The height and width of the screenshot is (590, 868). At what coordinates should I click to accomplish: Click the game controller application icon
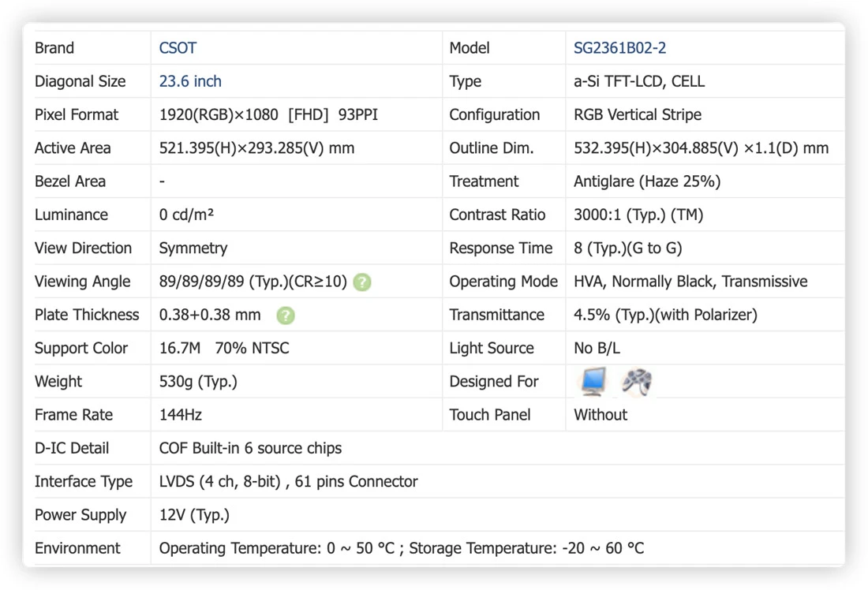point(637,382)
